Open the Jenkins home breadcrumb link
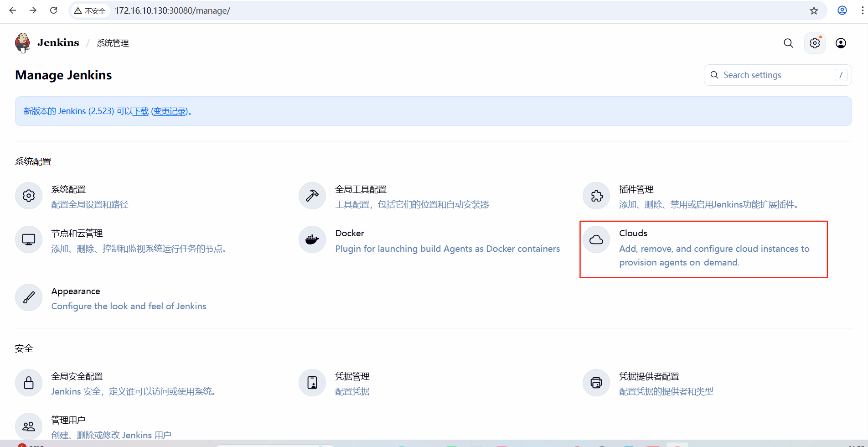This screenshot has height=447, width=868. pyautogui.click(x=58, y=42)
